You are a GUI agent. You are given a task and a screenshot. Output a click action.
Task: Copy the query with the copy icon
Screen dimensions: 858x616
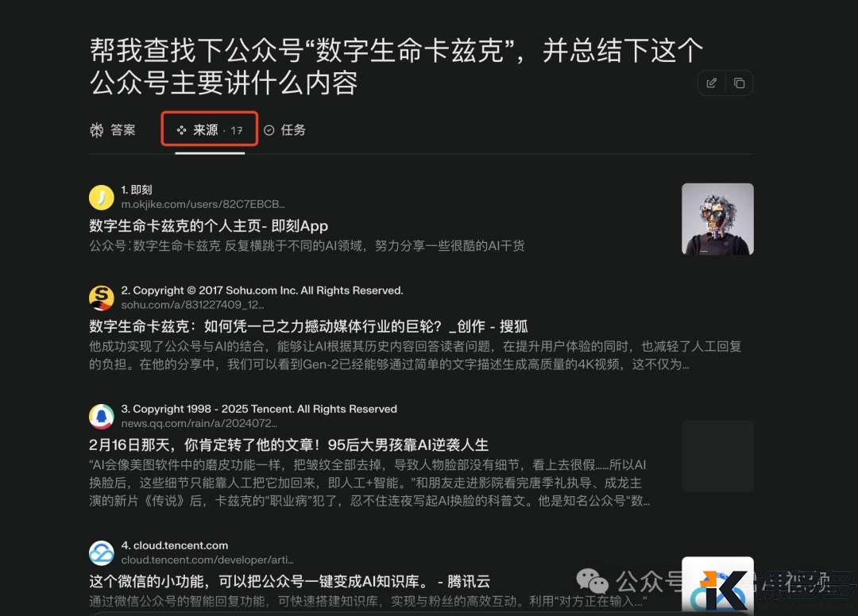tap(740, 83)
